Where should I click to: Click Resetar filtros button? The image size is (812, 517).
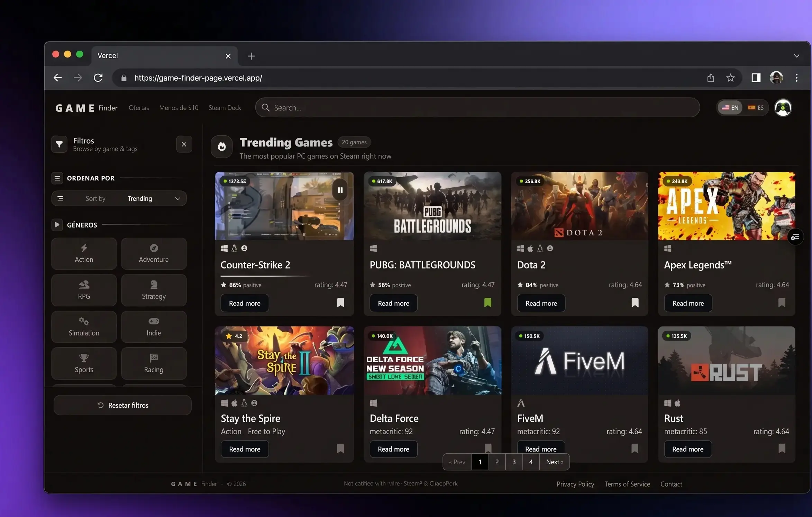point(122,405)
